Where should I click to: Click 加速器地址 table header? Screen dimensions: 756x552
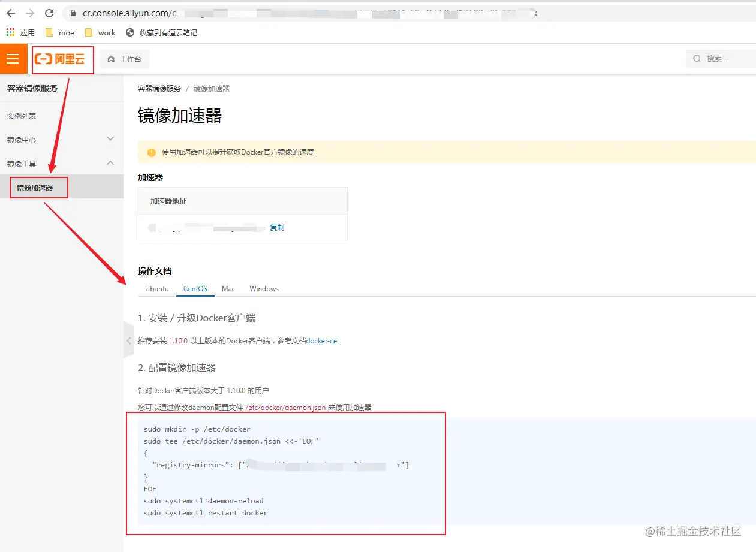[x=168, y=201]
